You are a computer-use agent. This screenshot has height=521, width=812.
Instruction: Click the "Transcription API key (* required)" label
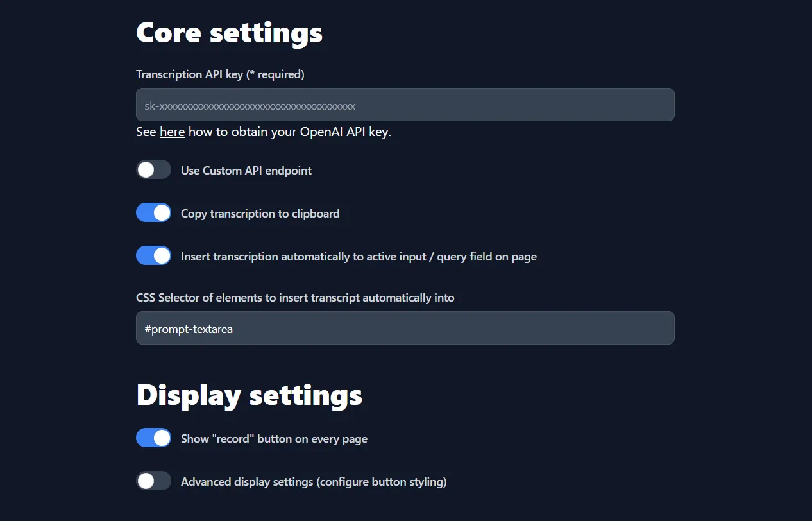220,74
